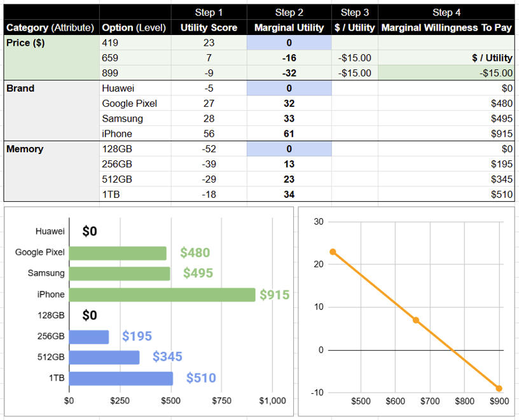Select the '$510' table cell
Image resolution: width=519 pixels, height=420 pixels.
point(446,194)
